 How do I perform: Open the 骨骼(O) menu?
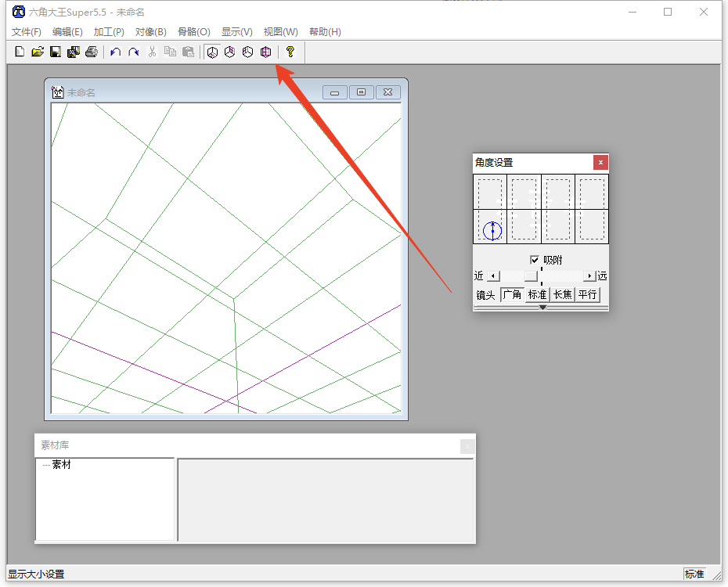(194, 32)
